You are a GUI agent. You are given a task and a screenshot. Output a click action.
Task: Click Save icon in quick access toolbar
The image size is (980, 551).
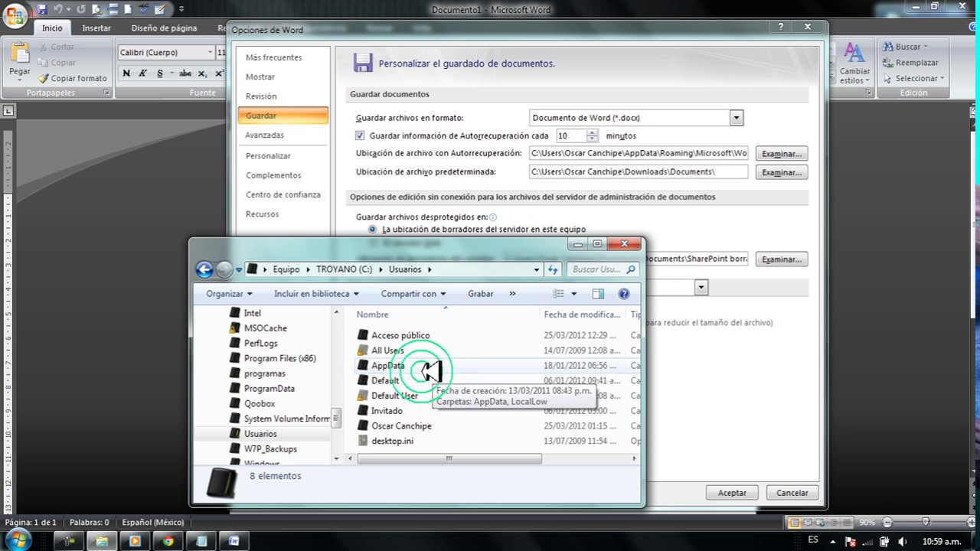[x=41, y=9]
